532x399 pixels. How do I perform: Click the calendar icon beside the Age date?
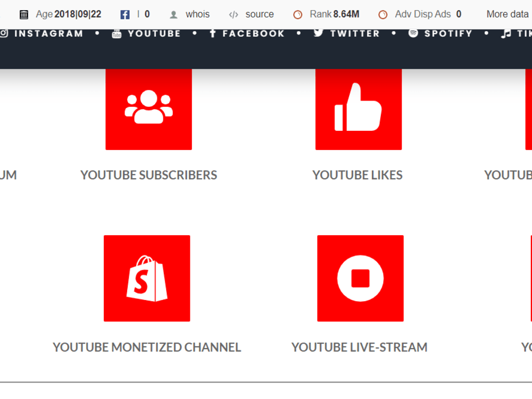[x=23, y=14]
